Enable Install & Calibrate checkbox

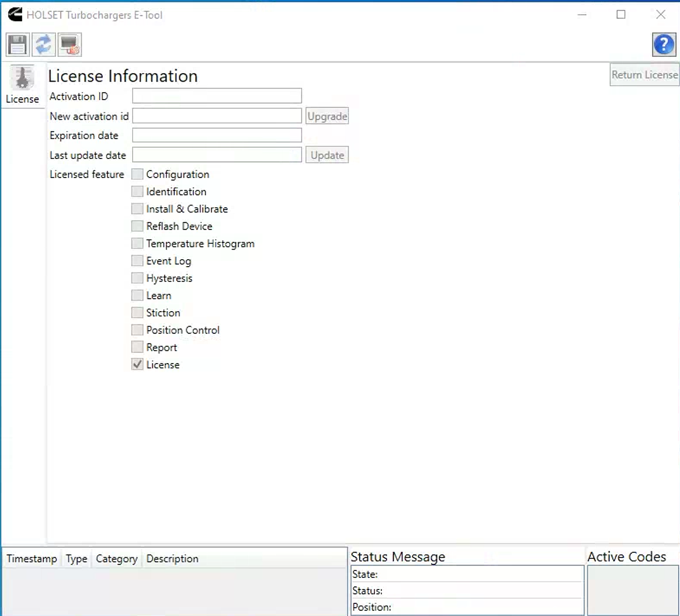coord(137,208)
